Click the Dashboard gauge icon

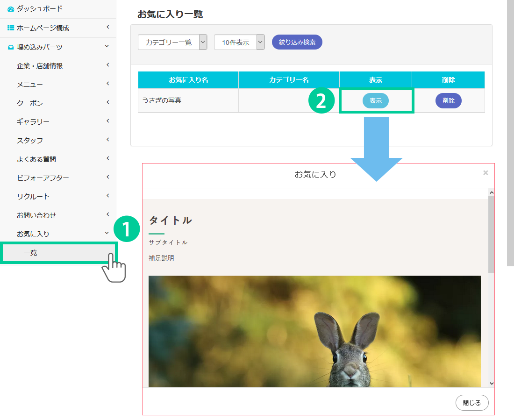point(11,9)
